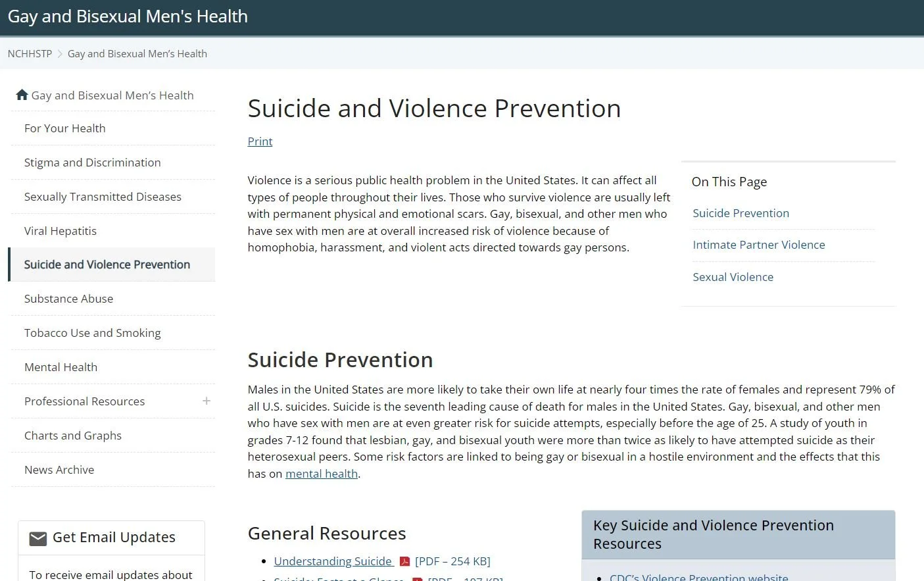Open Gay and Bisexual Men's Health sidebar home
Screen dimensions: 924x581
click(x=112, y=95)
